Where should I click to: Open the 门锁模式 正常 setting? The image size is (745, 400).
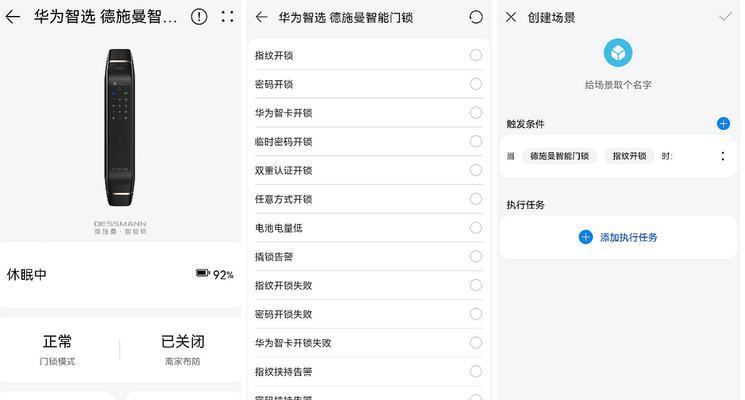tap(57, 349)
